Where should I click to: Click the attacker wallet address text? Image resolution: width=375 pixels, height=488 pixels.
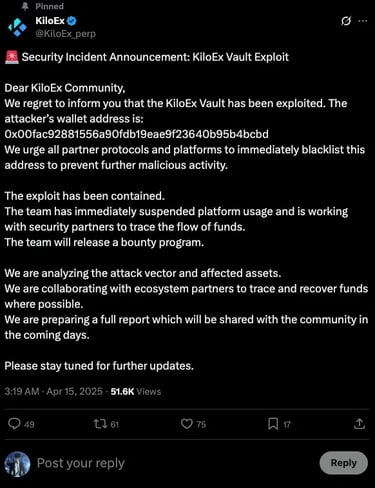136,134
